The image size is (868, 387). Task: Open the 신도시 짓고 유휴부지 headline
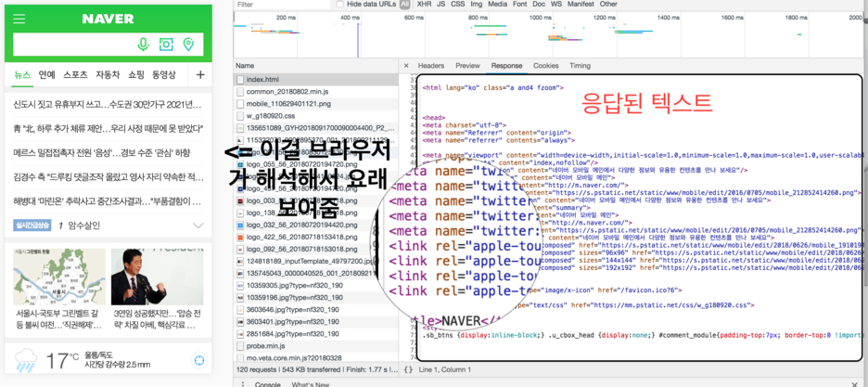pos(108,104)
